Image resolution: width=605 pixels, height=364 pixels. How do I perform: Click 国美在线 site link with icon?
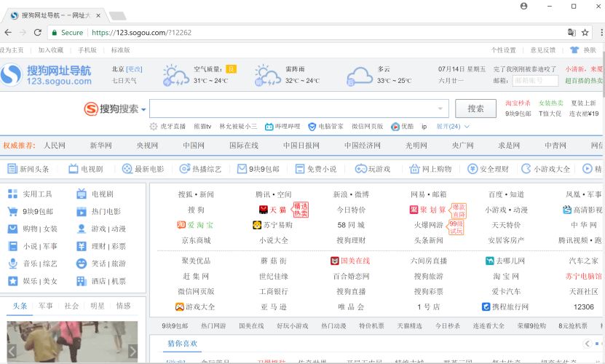[350, 261]
